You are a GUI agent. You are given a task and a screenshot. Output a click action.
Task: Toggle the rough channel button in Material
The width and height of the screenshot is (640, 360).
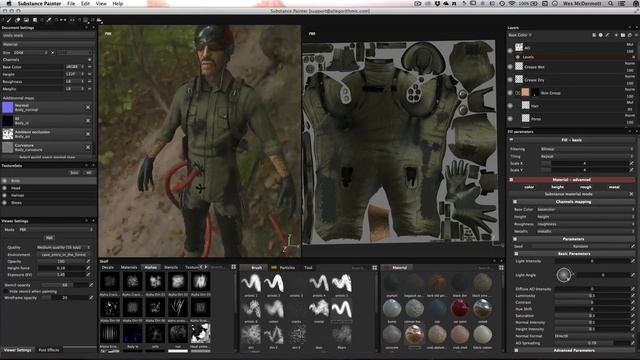tap(586, 187)
